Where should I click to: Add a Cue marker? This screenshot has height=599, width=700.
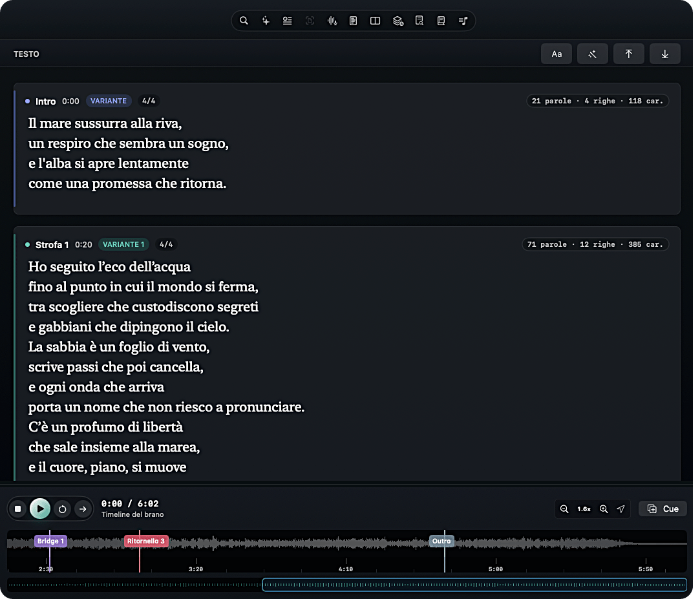click(663, 509)
